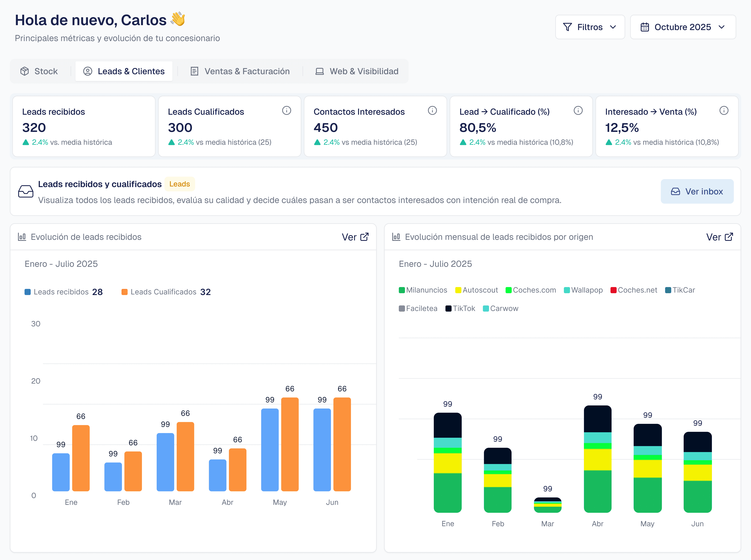Click the bar chart icon next to Evolución de leads recibidos

[22, 237]
